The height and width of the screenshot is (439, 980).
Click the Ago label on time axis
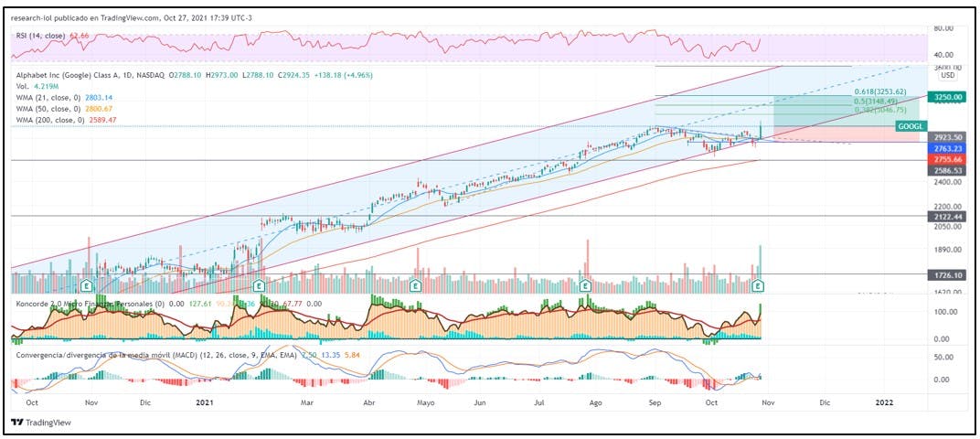click(596, 403)
